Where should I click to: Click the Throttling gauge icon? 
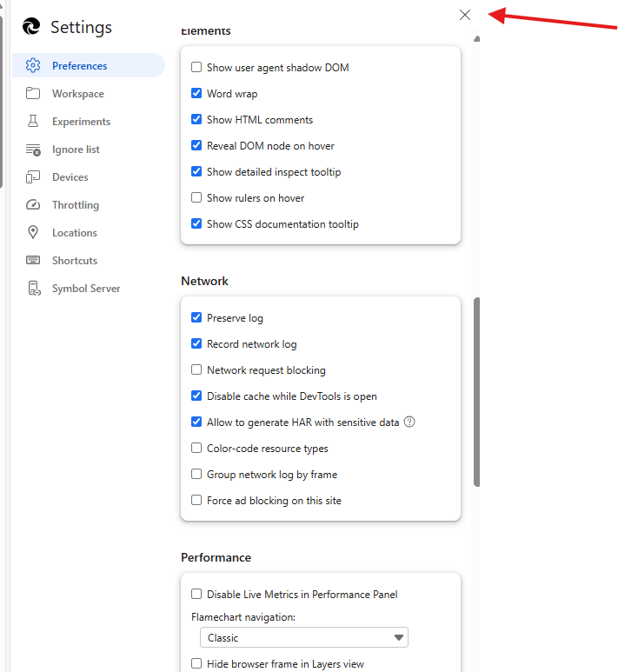(33, 205)
